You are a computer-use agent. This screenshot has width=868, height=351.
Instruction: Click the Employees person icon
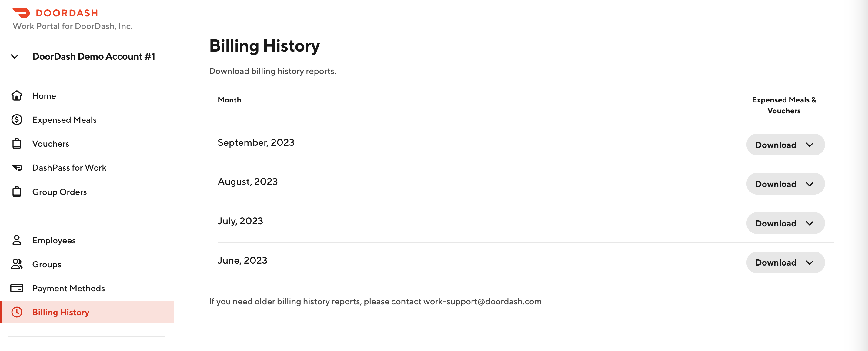point(17,240)
